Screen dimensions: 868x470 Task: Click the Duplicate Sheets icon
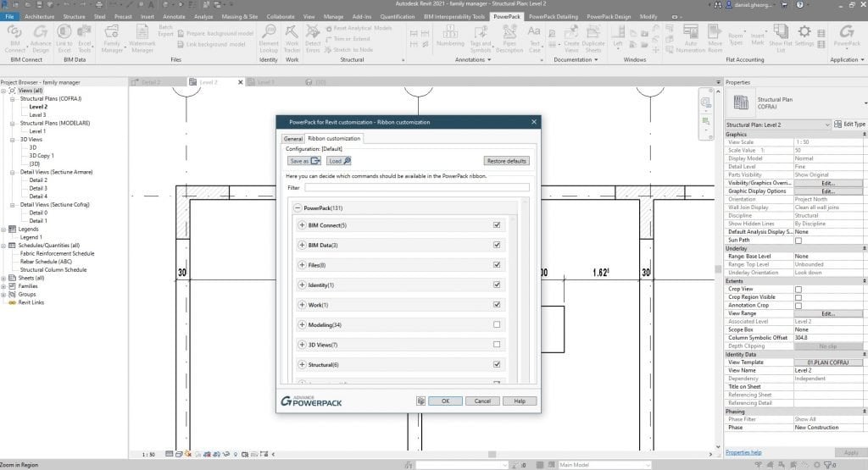[x=593, y=37]
